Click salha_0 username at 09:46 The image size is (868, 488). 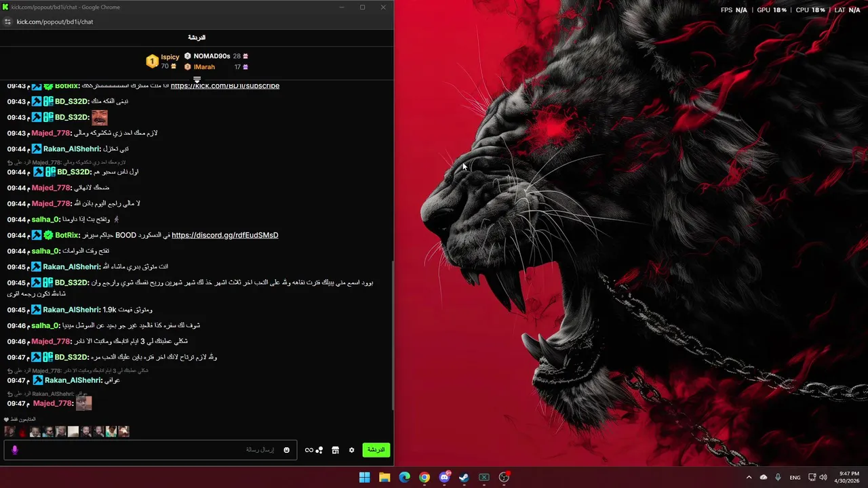pos(45,325)
